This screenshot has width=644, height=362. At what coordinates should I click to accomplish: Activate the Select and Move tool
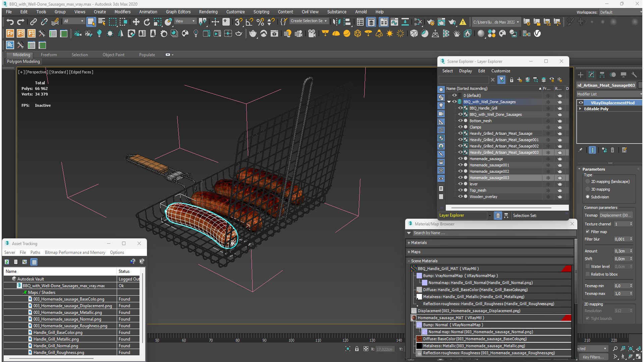point(136,22)
